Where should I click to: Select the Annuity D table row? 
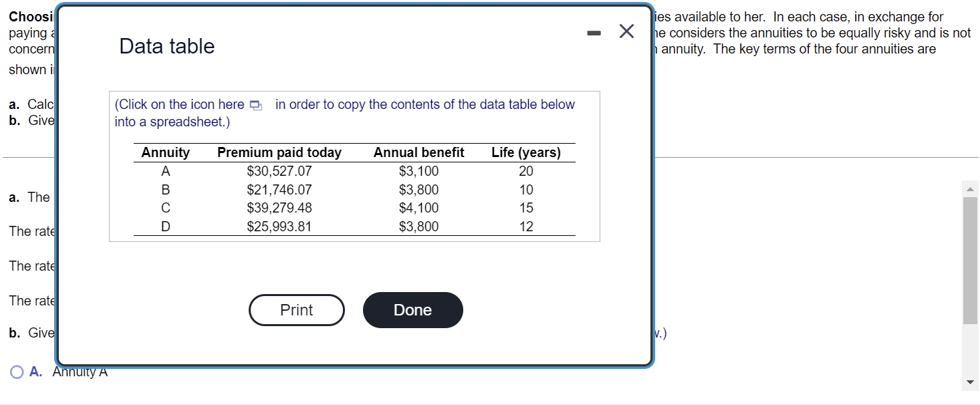click(334, 227)
